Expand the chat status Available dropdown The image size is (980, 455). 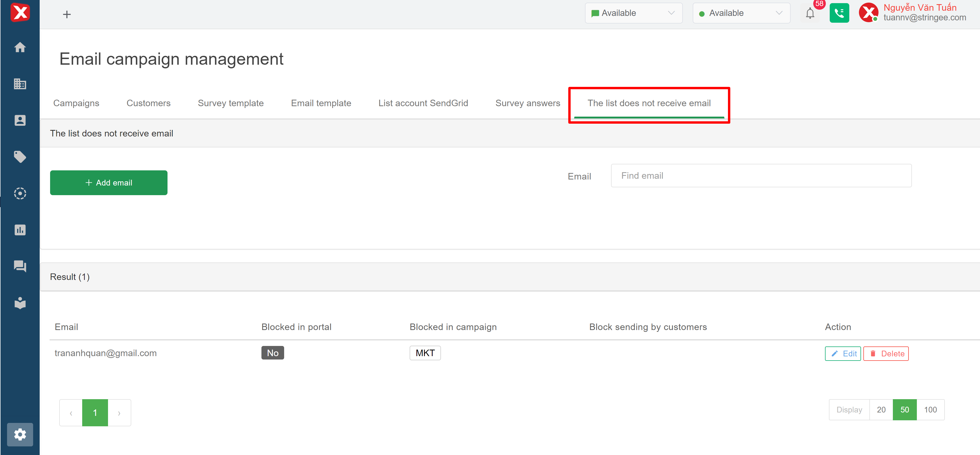click(x=634, y=13)
